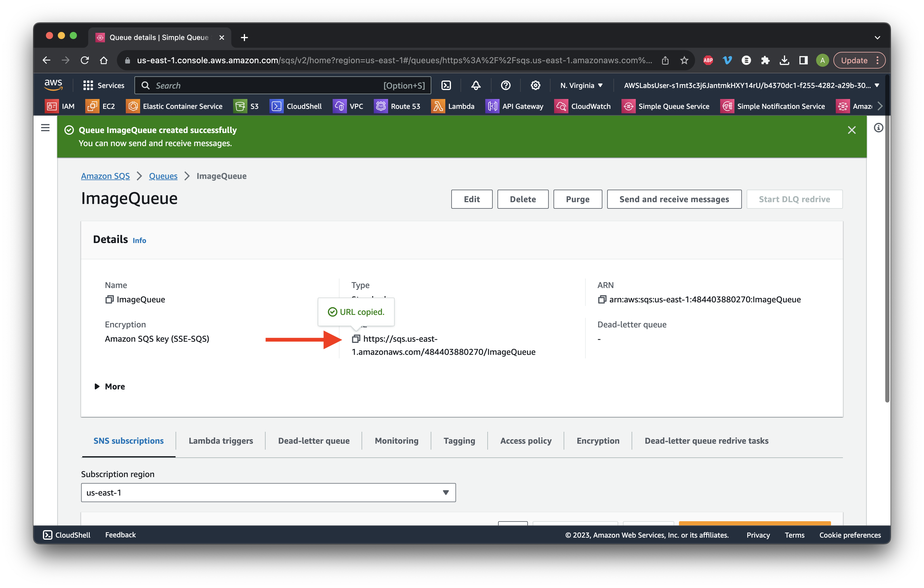Image resolution: width=924 pixels, height=588 pixels.
Task: Open the side navigation hamburger menu
Action: (45, 128)
